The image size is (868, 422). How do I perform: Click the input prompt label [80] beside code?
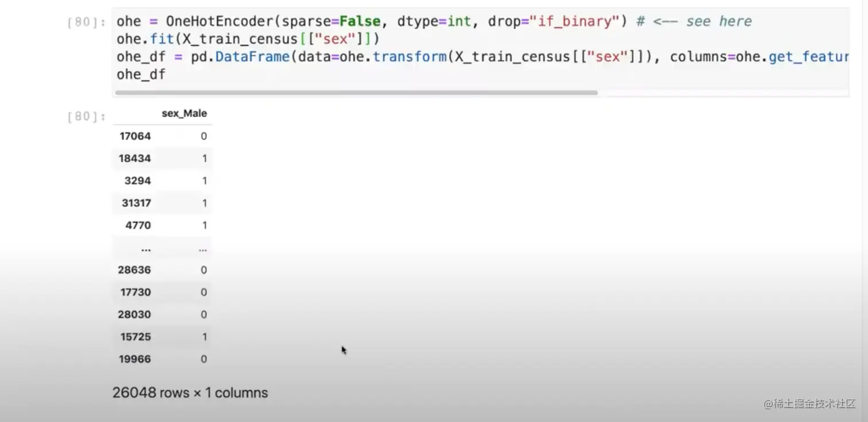pos(86,22)
